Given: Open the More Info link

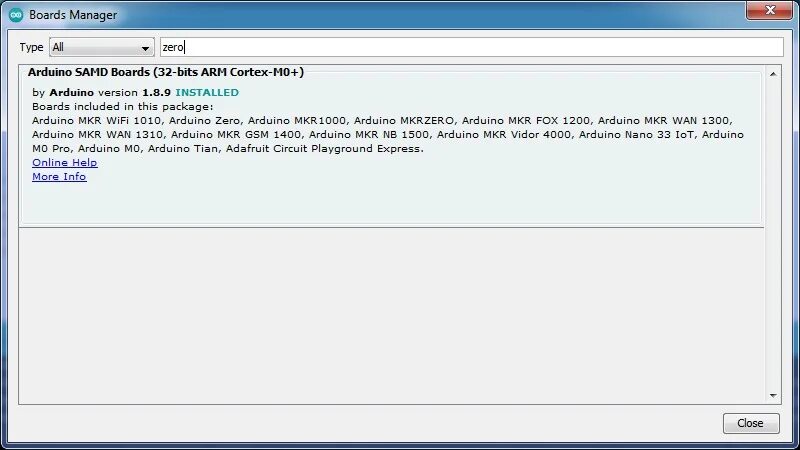Looking at the screenshot, I should [x=59, y=177].
